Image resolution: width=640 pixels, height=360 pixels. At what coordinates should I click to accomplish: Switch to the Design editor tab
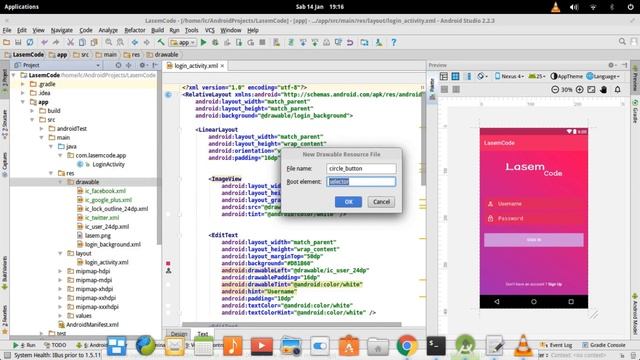(x=178, y=334)
